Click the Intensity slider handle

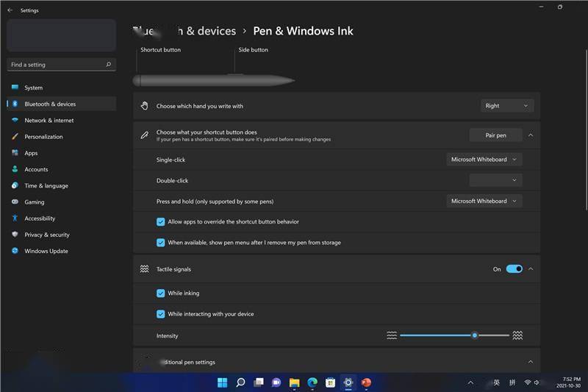coord(474,335)
